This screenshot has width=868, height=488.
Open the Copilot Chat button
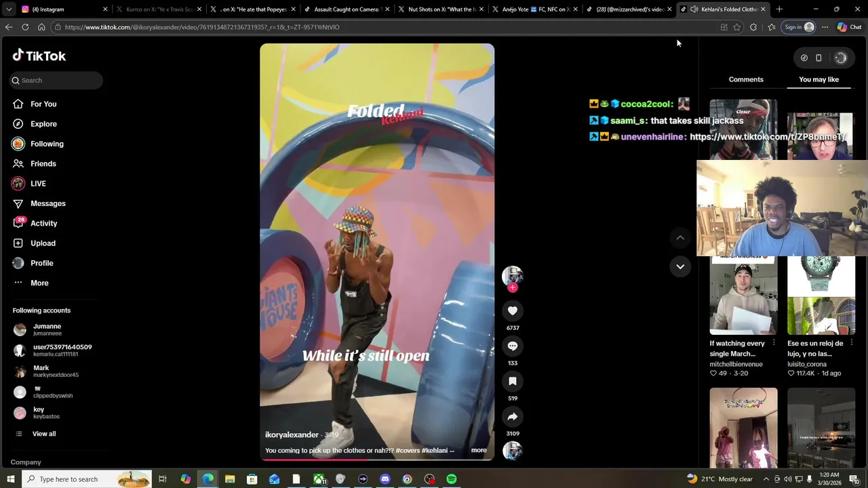(849, 27)
